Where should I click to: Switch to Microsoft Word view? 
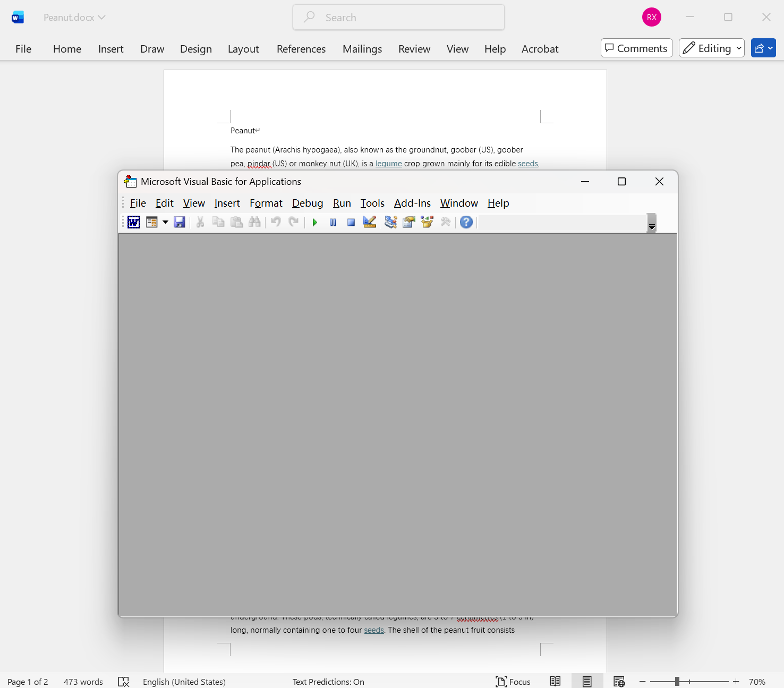coord(133,222)
